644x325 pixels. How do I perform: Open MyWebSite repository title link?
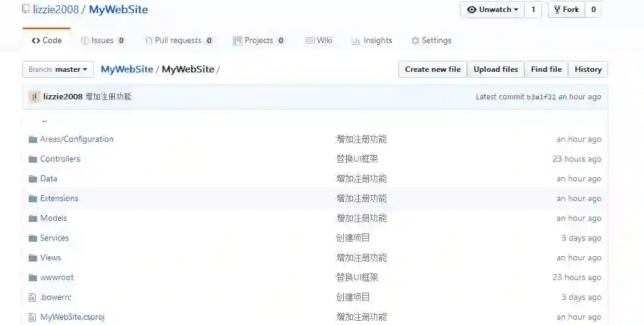pos(118,10)
